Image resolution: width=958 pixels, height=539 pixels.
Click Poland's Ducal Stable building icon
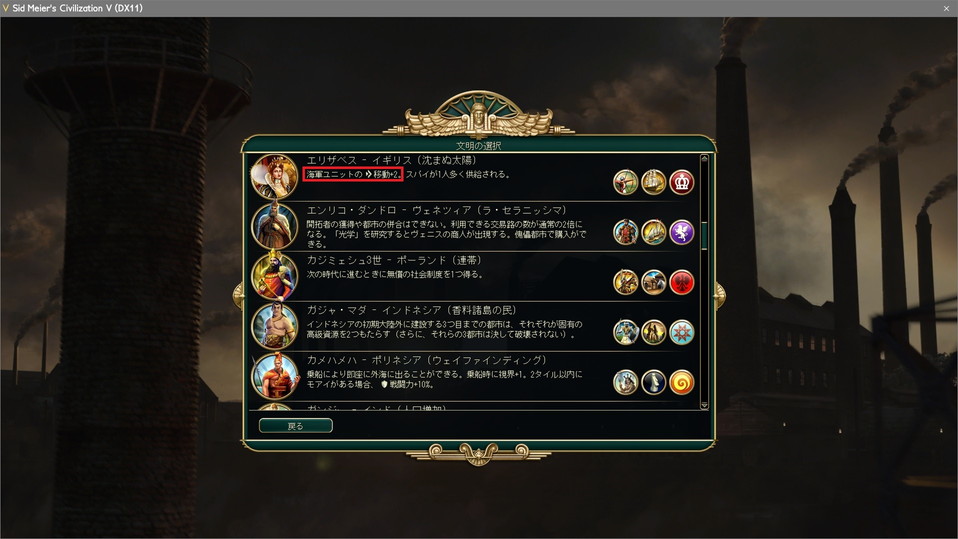coord(654,282)
